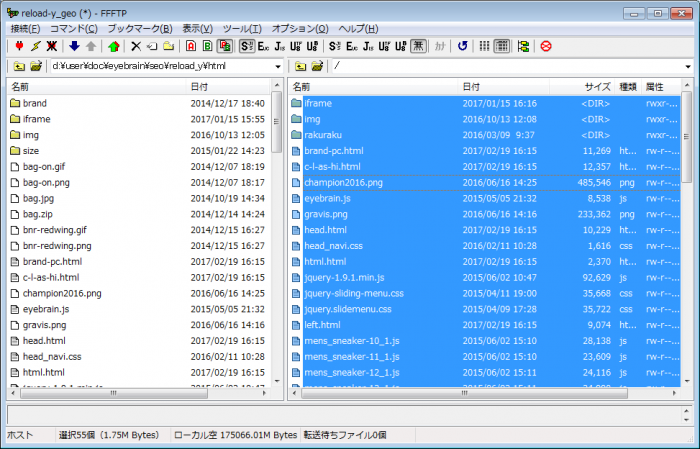Viewport: 700px width, 449px height.
Task: Click the Connect plug icon in toolbar
Action: click(20, 46)
